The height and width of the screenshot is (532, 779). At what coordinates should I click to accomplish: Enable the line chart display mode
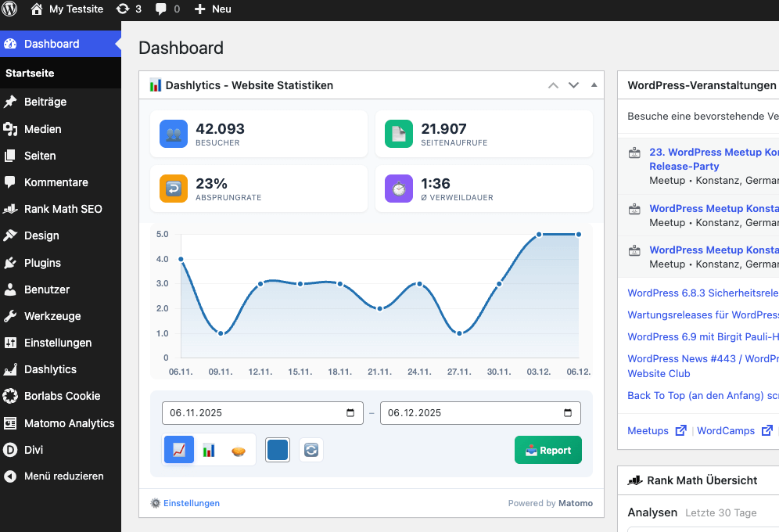click(x=178, y=450)
